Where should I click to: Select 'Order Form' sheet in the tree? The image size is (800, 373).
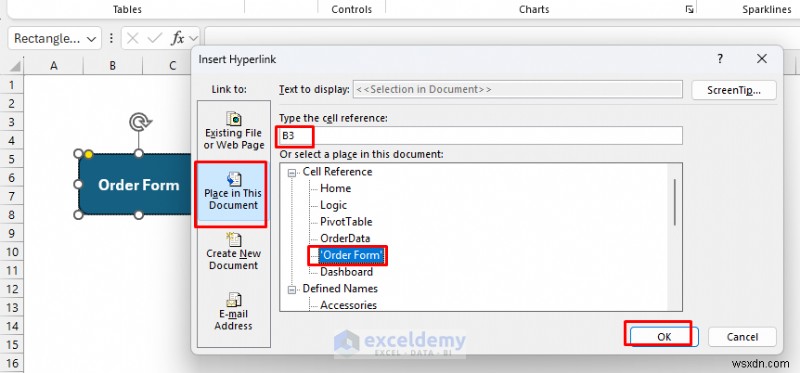351,255
